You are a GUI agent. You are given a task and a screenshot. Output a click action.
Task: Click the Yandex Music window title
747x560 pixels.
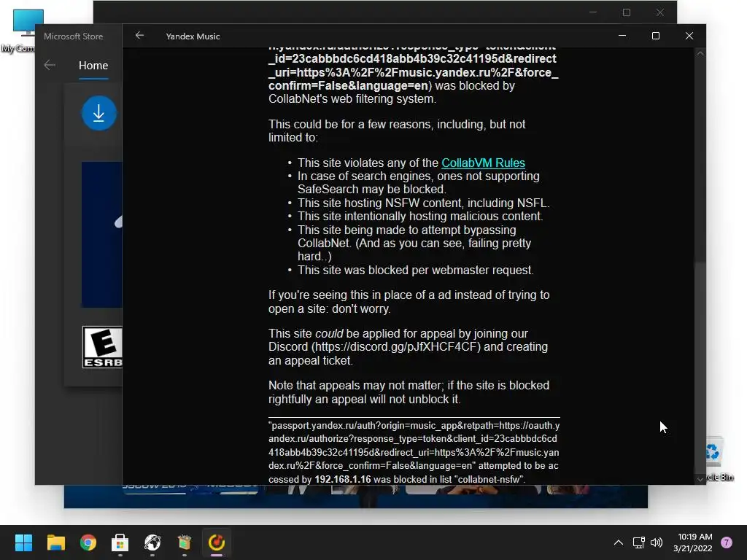tap(193, 36)
